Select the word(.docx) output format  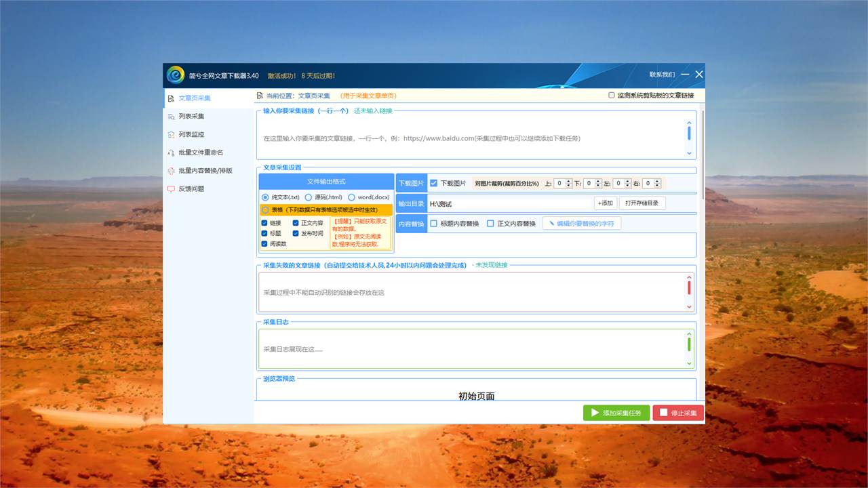(x=351, y=197)
